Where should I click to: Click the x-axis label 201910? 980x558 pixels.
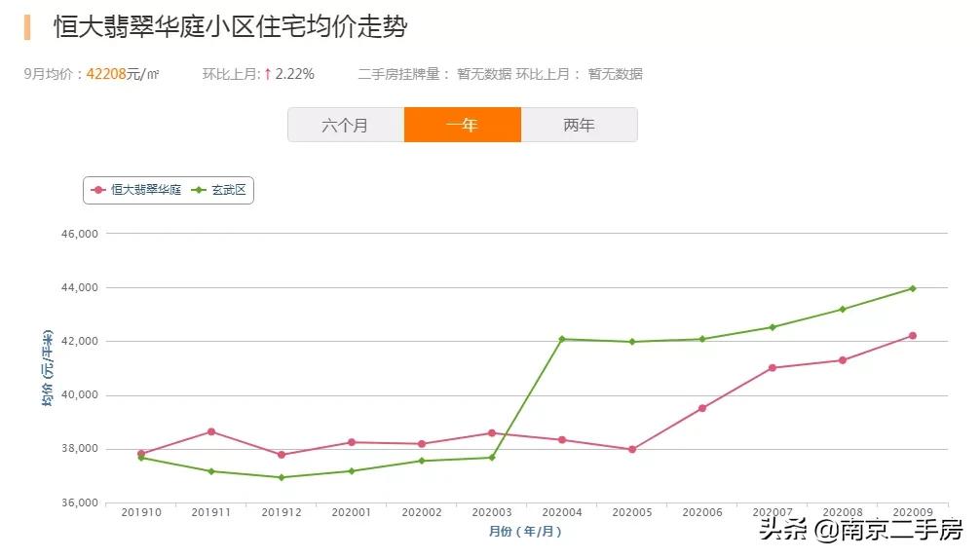141,512
